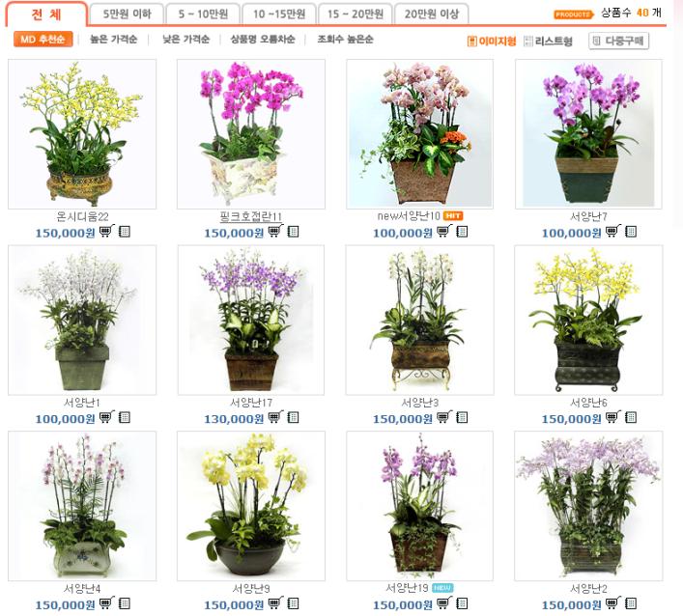The width and height of the screenshot is (683, 616).
Task: Open the 5만원 이하 price tab
Action: tap(127, 14)
